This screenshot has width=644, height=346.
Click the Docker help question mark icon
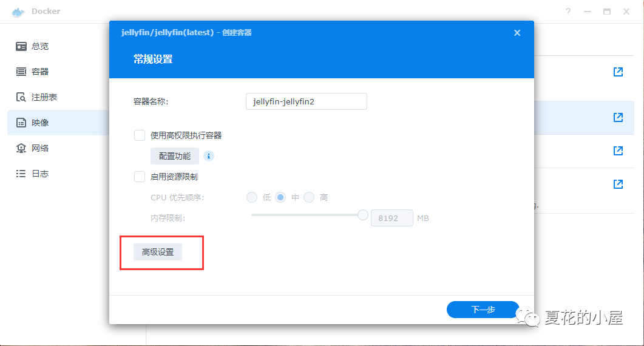click(x=568, y=12)
